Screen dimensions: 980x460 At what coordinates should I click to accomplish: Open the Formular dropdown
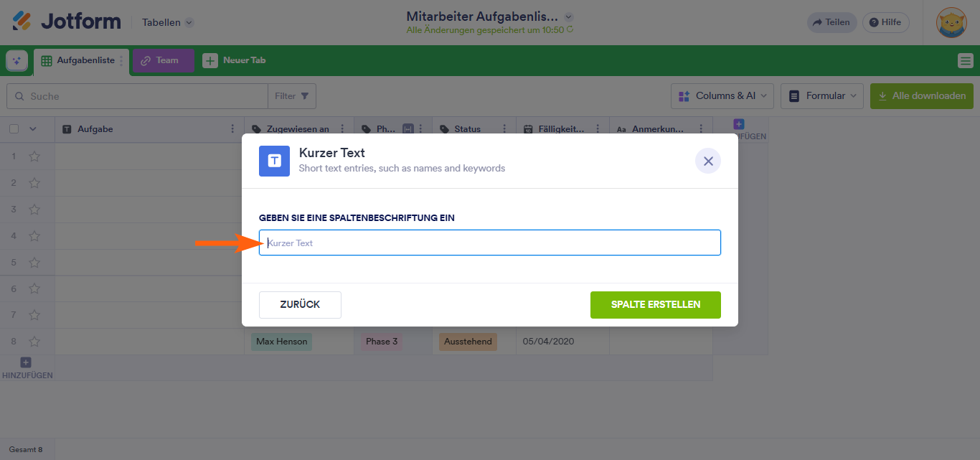[x=822, y=96]
